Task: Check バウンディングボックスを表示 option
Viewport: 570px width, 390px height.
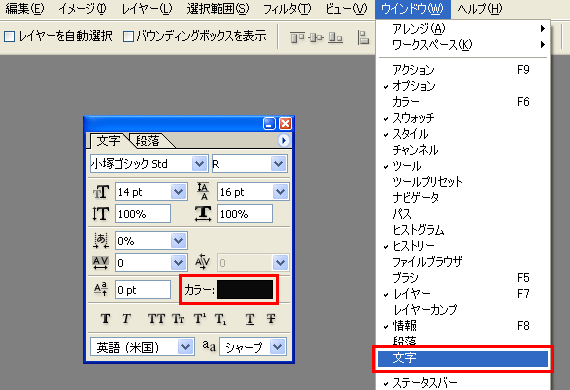Action: [128, 36]
